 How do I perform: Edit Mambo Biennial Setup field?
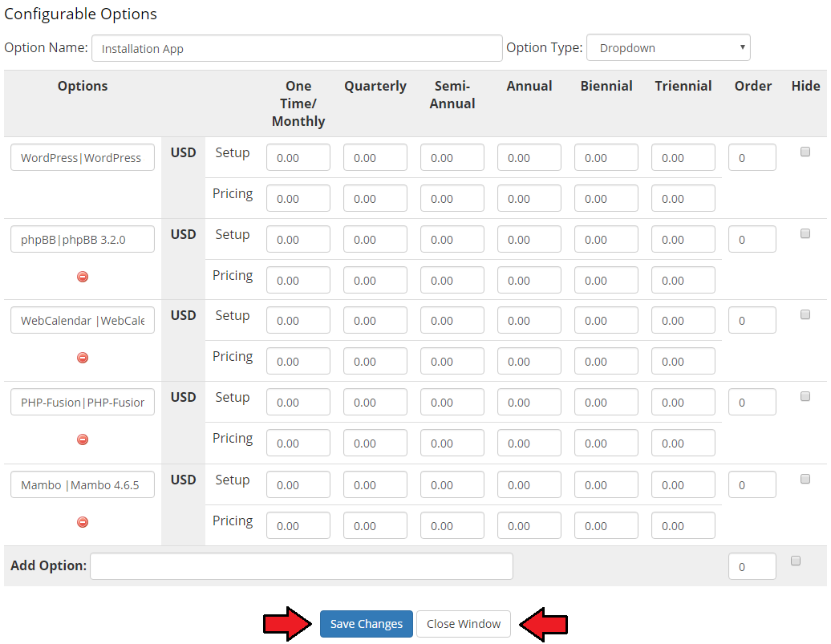point(606,484)
